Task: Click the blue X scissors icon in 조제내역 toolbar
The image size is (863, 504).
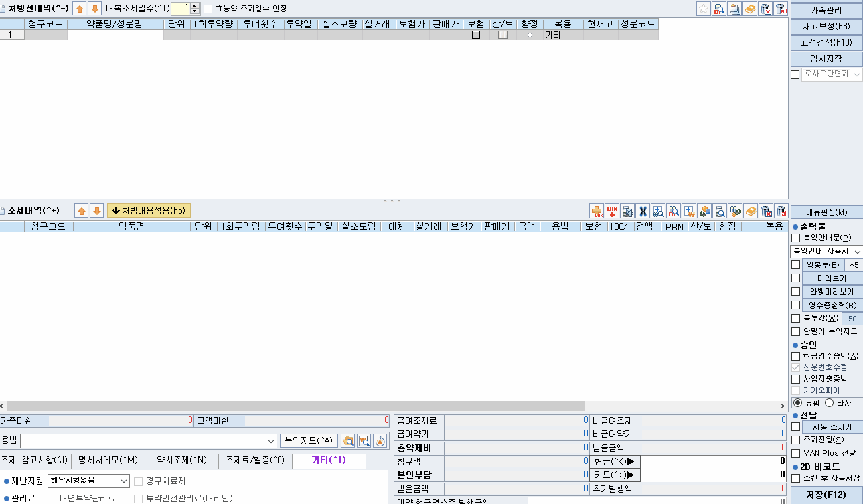Action: tap(643, 211)
